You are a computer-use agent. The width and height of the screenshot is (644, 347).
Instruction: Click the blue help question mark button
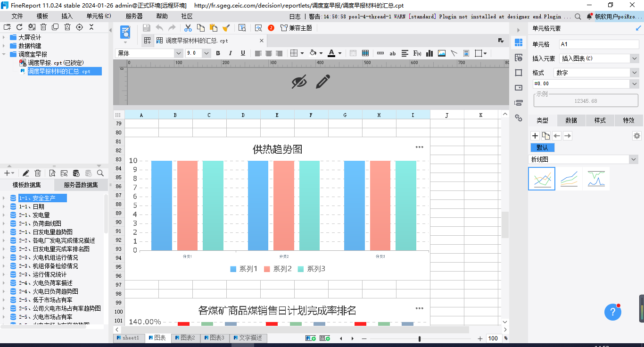(x=613, y=312)
